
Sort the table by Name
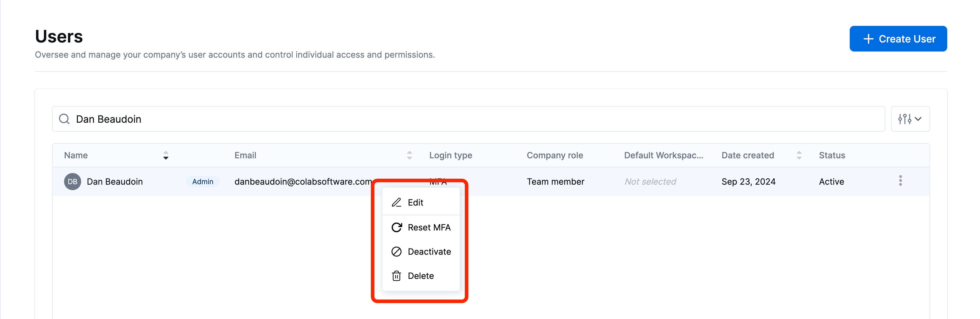(166, 155)
